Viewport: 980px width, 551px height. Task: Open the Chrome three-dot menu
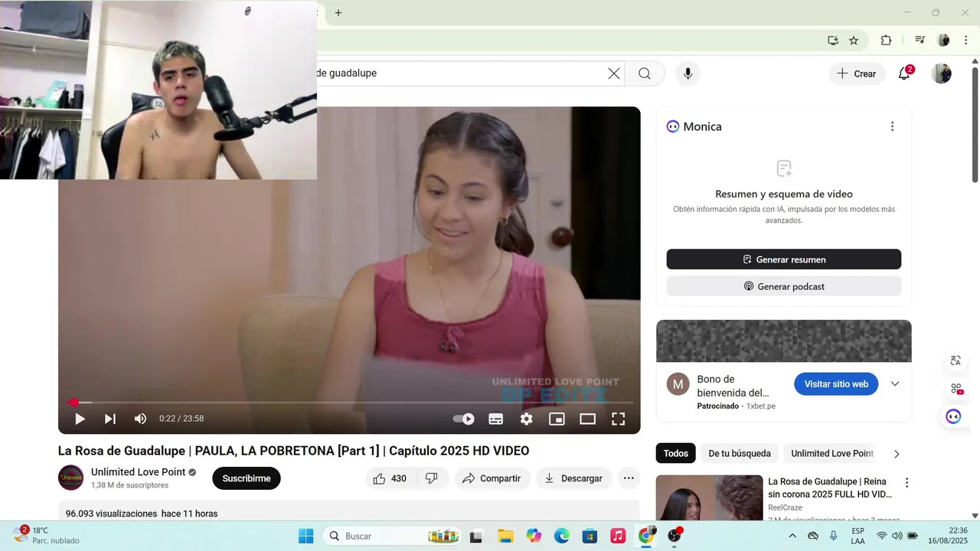[x=965, y=41]
